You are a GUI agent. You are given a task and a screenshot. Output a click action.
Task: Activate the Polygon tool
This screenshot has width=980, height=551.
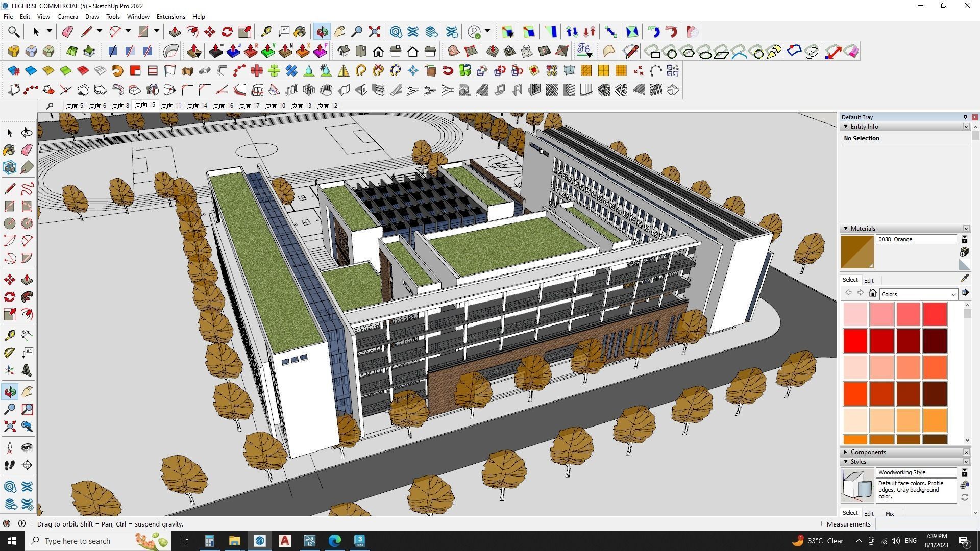[x=27, y=223]
